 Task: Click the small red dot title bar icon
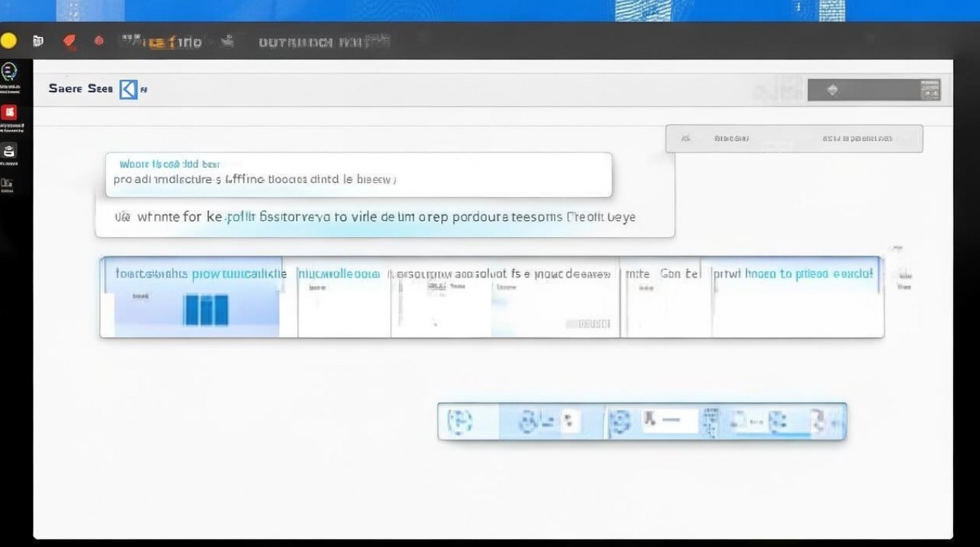click(99, 42)
